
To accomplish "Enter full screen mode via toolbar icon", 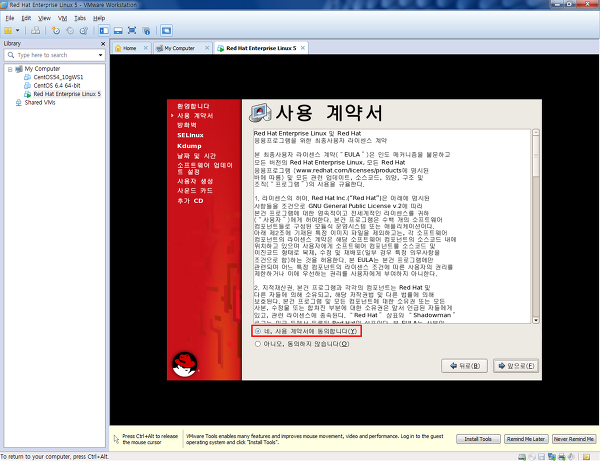I will 132,31.
